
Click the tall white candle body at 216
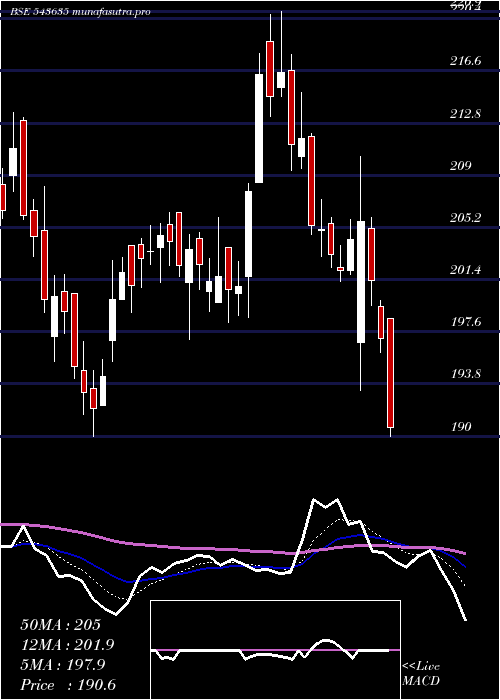(x=259, y=129)
